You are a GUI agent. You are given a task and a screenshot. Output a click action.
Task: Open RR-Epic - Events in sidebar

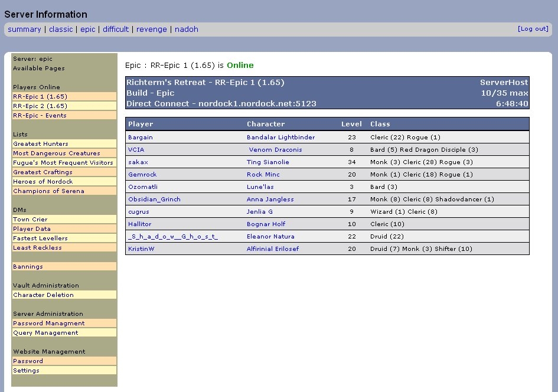(40, 116)
